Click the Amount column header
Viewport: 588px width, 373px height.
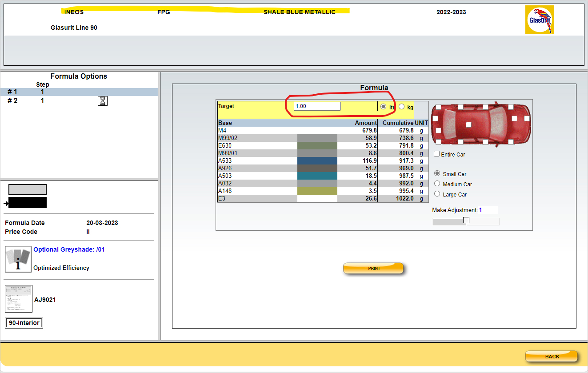click(366, 123)
